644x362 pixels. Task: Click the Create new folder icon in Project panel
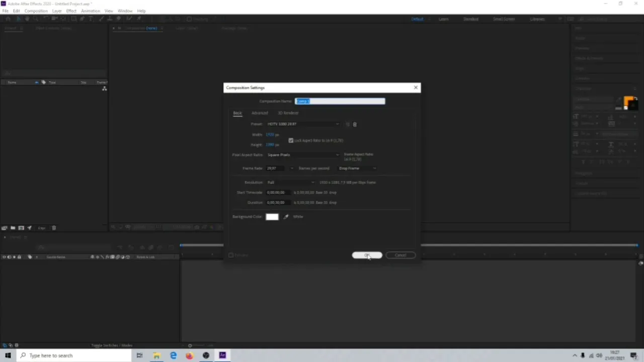(13, 228)
